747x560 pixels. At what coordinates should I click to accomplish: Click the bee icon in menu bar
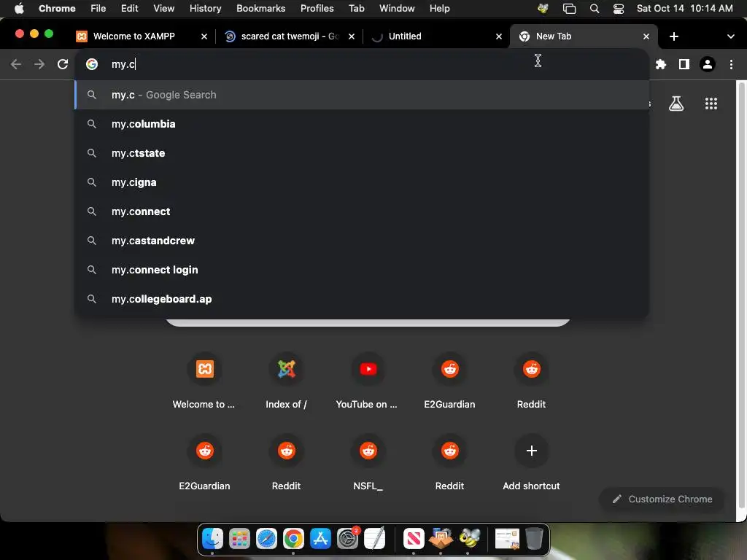[543, 9]
